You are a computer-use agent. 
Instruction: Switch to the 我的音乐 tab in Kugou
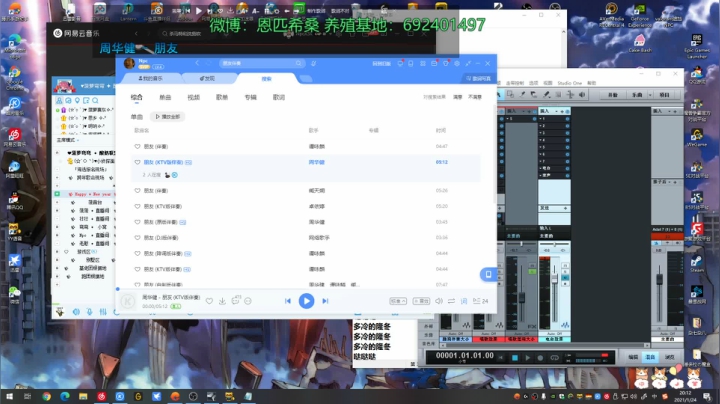point(151,79)
